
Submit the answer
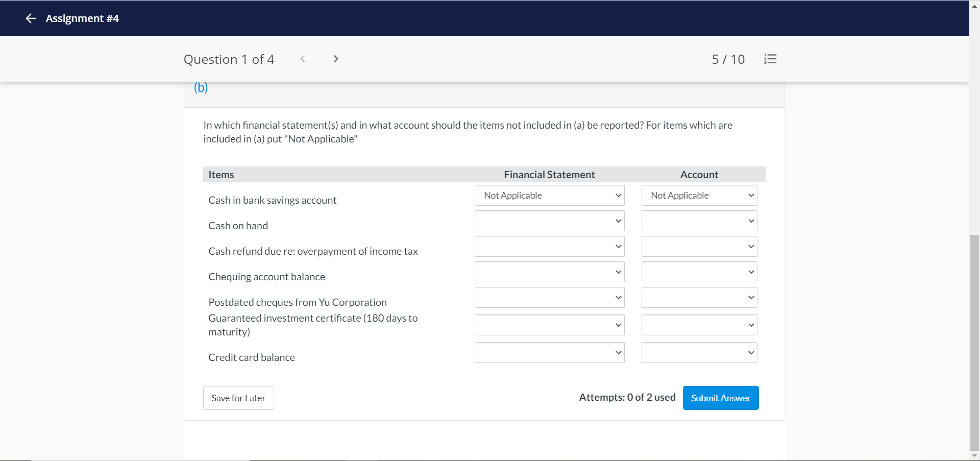tap(721, 398)
